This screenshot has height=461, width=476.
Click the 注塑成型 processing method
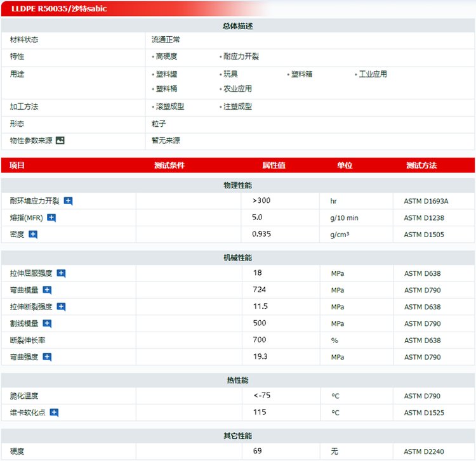(x=237, y=107)
